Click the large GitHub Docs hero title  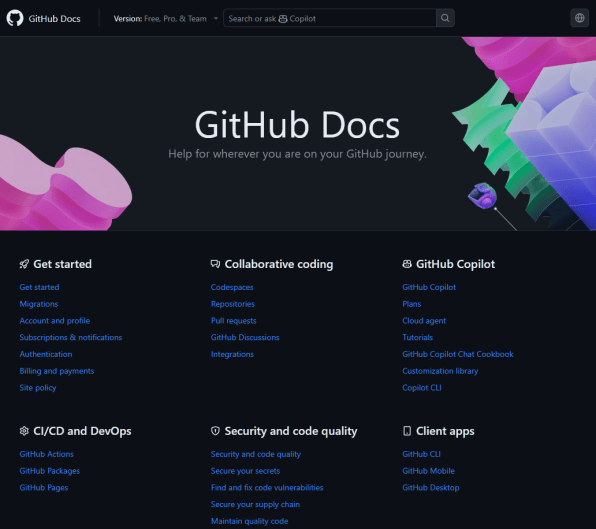click(297, 125)
